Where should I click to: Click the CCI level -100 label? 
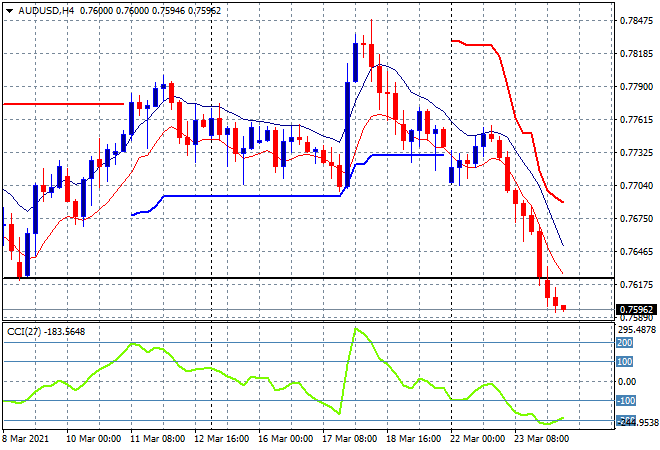pos(625,401)
